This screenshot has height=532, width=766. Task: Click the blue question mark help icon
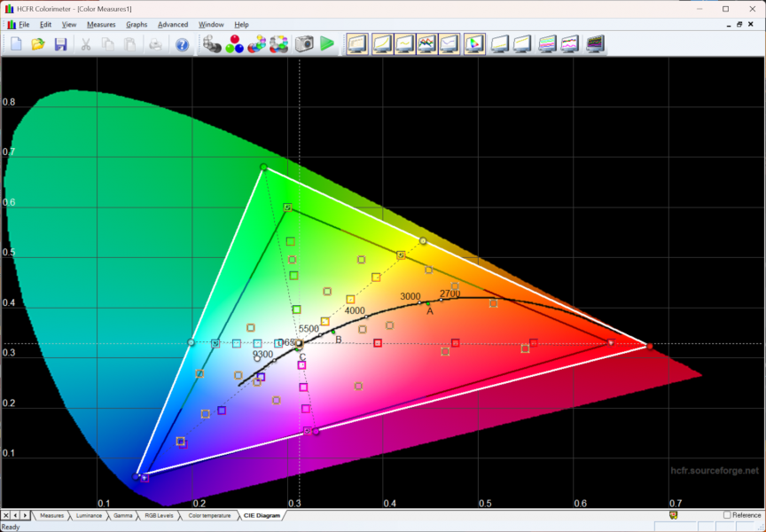coord(182,43)
